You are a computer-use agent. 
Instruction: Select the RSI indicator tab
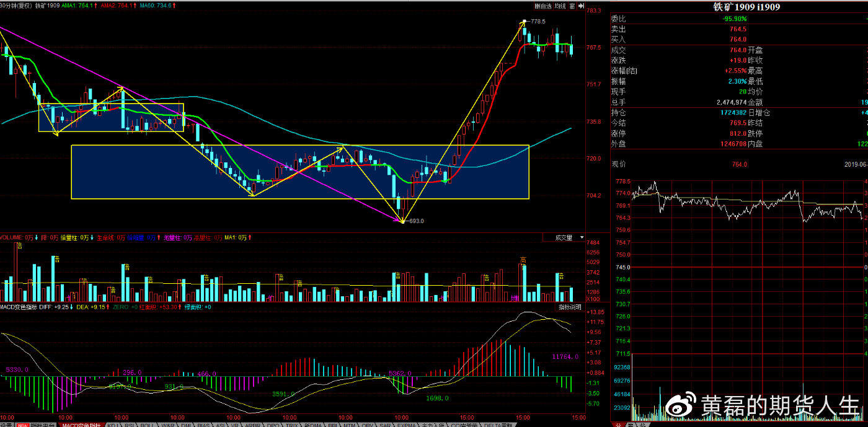coord(129,425)
